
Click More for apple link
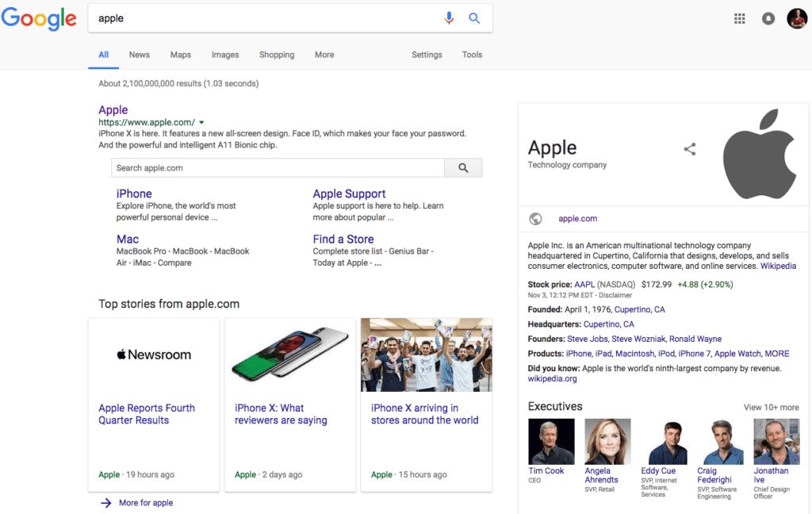click(146, 503)
